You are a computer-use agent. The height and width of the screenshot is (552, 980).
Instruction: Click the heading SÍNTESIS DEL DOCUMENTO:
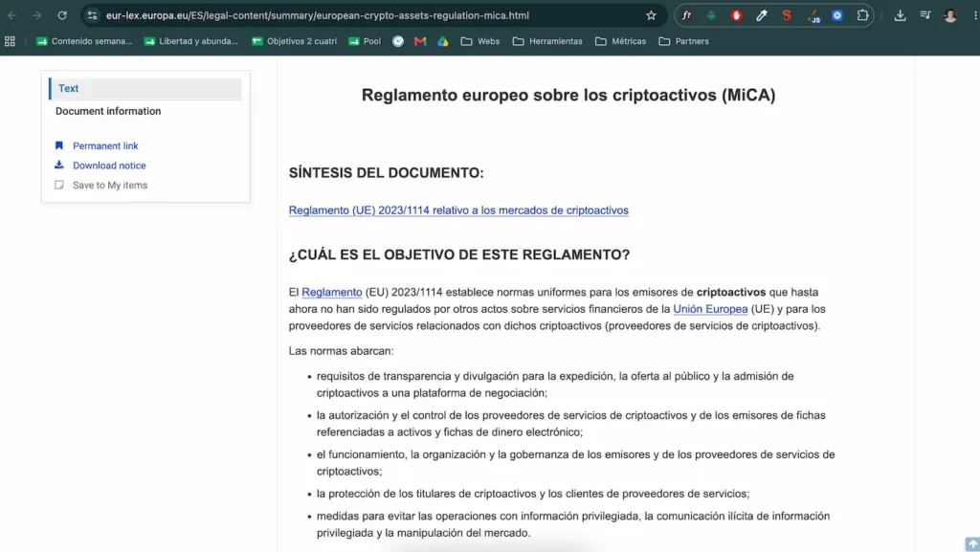387,173
